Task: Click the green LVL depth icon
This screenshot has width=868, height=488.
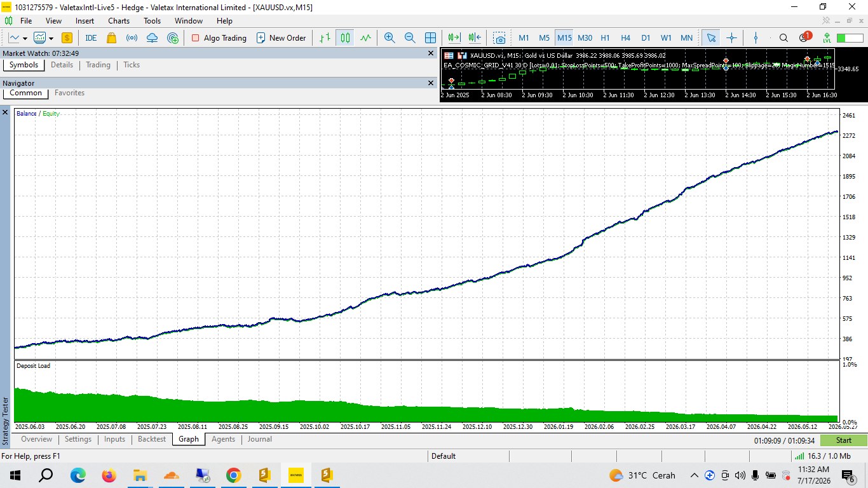Action: pyautogui.click(x=827, y=38)
